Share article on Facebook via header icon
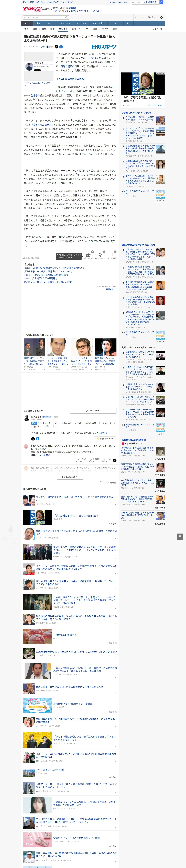186x868 pixels. (61, 47)
